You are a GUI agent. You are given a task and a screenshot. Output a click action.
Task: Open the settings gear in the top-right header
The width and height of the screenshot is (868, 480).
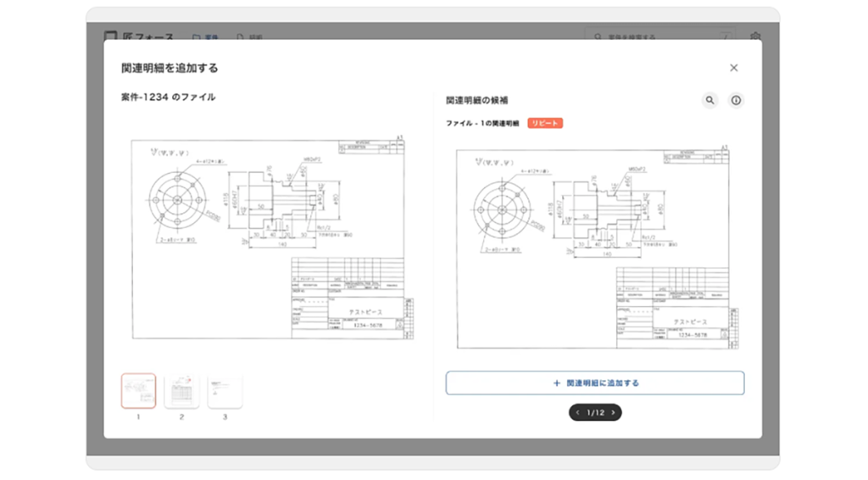[754, 37]
